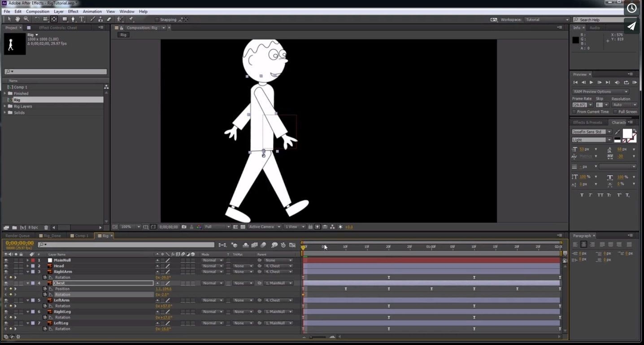Step to next frame in Preview panel
Image resolution: width=644 pixels, height=345 pixels.
pyautogui.click(x=600, y=82)
